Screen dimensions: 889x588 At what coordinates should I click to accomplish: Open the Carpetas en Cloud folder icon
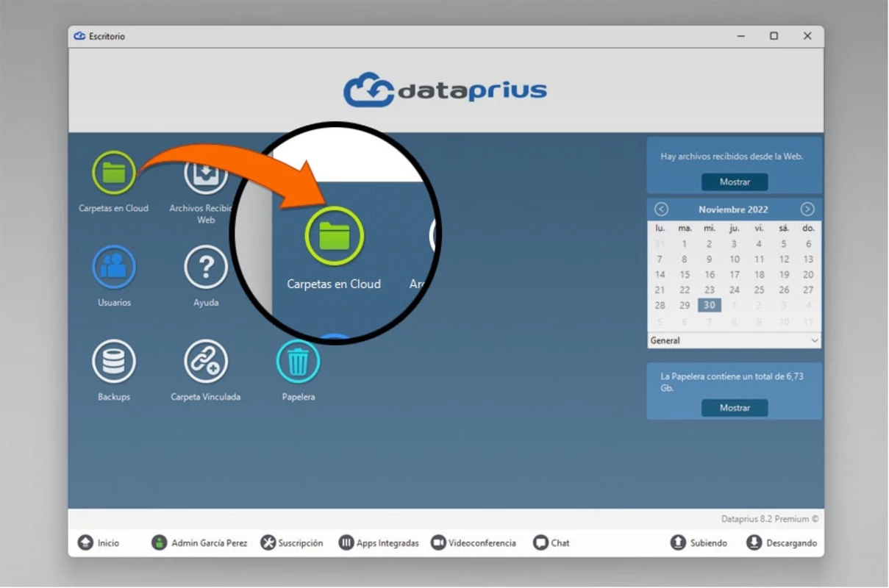click(x=114, y=173)
